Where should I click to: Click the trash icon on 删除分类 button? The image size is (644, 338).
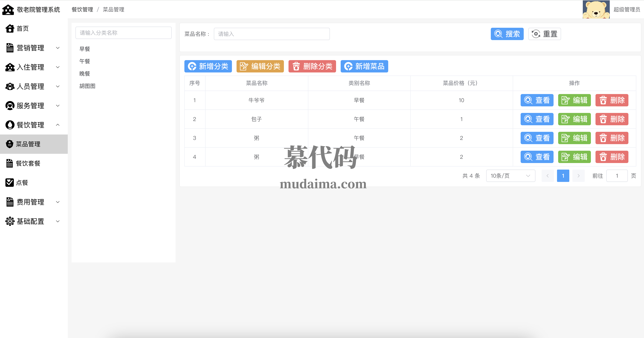(296, 66)
